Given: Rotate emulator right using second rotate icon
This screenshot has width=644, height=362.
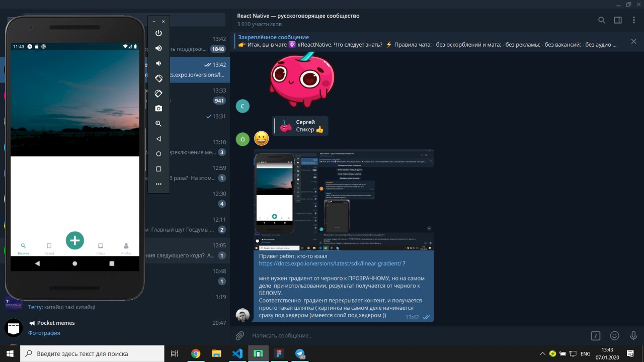Looking at the screenshot, I should tap(158, 94).
